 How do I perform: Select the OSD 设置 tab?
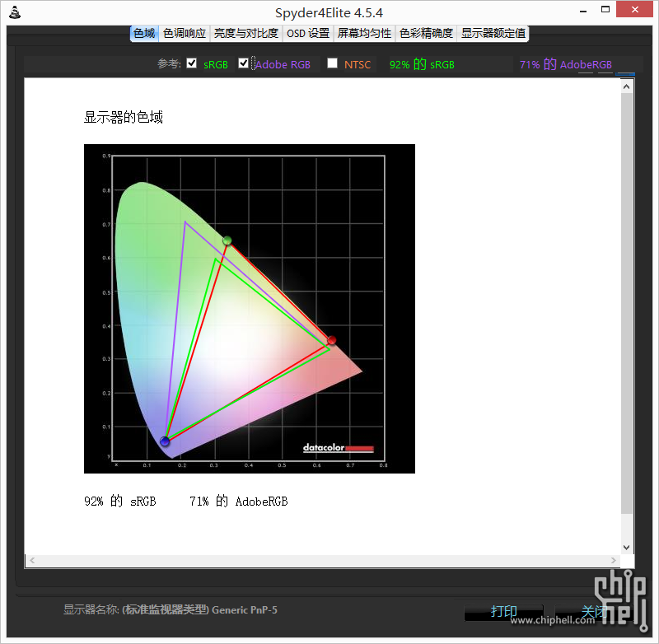(307, 33)
